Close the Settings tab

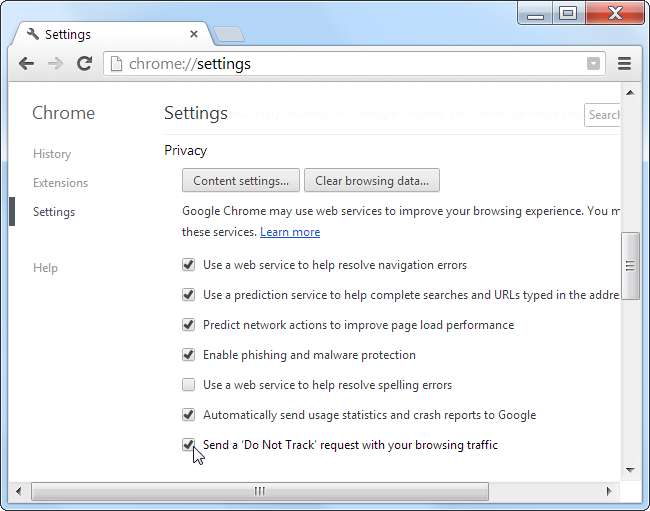click(x=194, y=34)
